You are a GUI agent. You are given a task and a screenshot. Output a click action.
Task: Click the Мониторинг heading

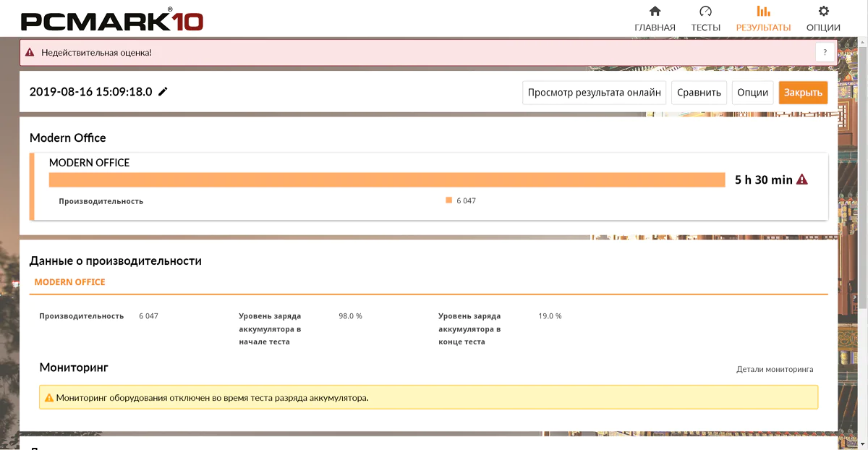click(x=74, y=368)
